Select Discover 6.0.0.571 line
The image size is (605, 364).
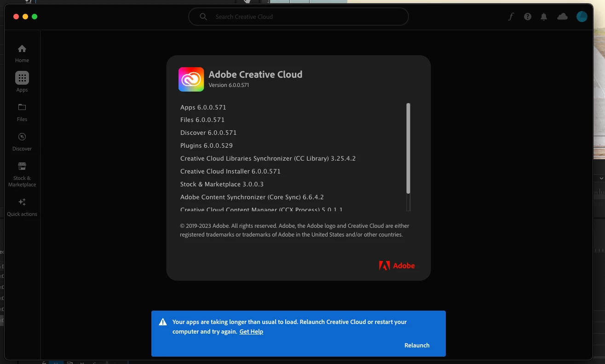click(x=208, y=133)
